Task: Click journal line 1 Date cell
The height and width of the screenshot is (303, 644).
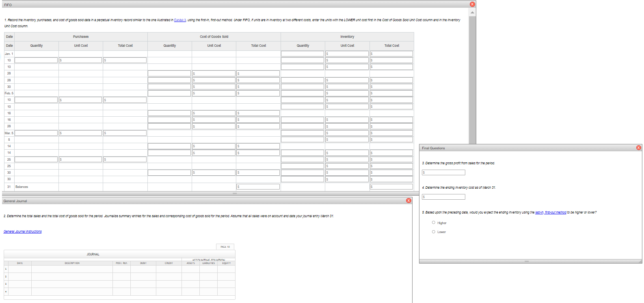Action: 20,269
